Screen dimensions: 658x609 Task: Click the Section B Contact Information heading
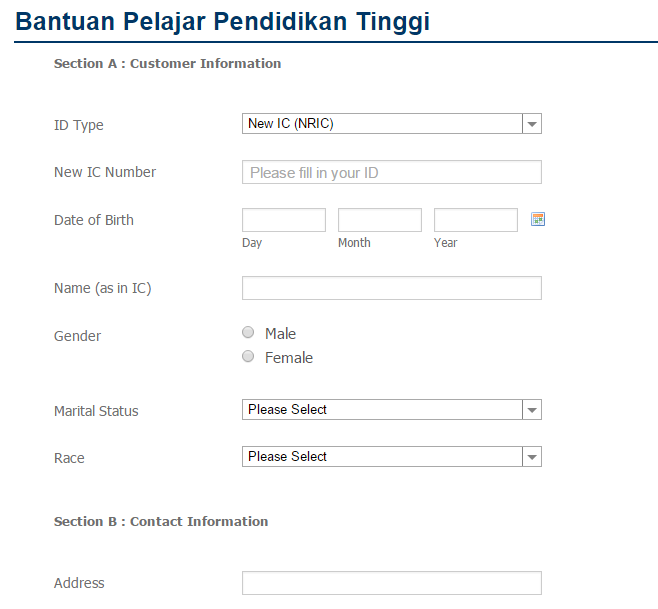click(x=161, y=521)
